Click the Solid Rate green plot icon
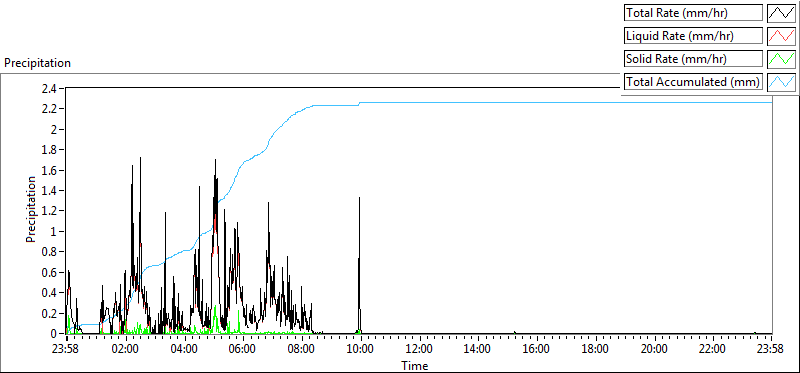Image resolution: width=800 pixels, height=373 pixels. 781,59
